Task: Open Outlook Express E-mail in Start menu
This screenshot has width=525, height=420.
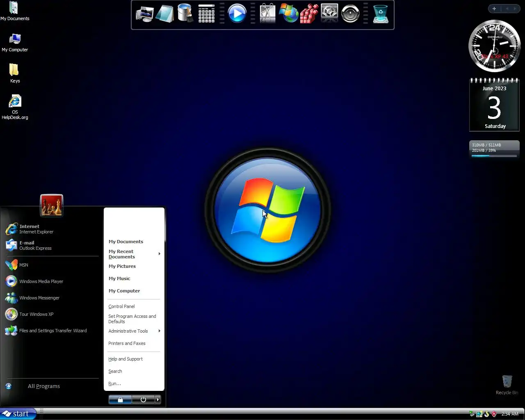Action: (x=52, y=245)
